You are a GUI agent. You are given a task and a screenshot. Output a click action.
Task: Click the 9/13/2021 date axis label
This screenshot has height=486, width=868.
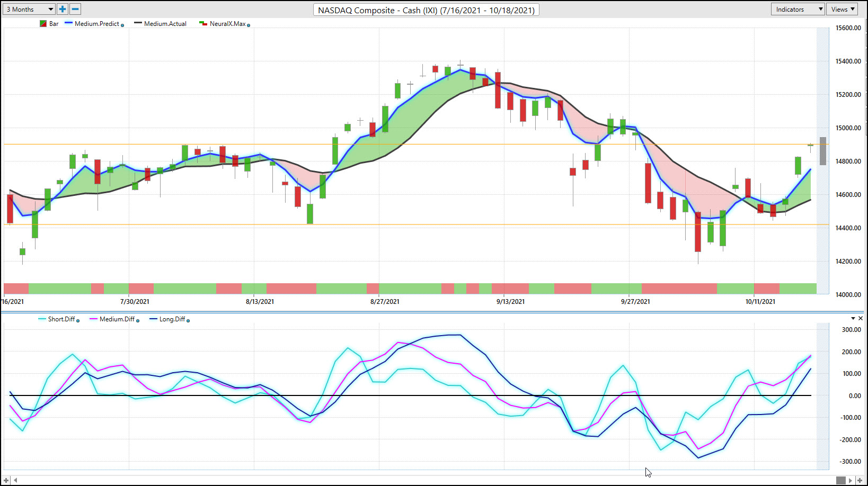pos(510,302)
